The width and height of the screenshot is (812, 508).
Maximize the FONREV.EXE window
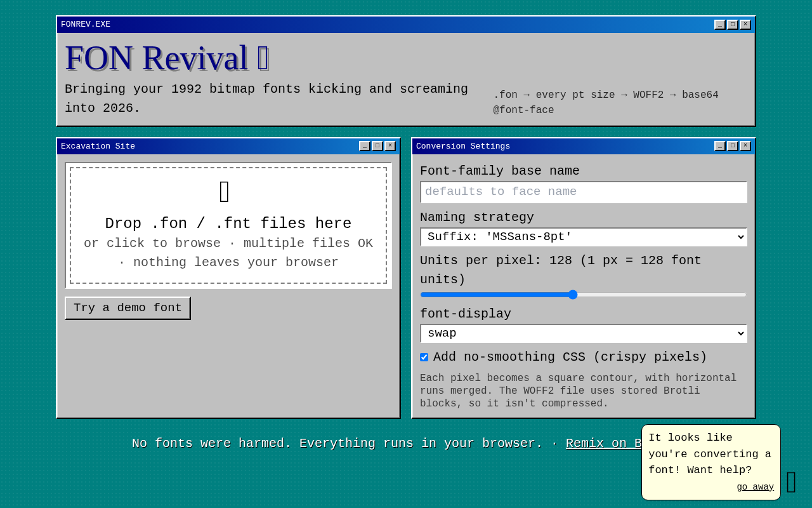click(x=732, y=25)
